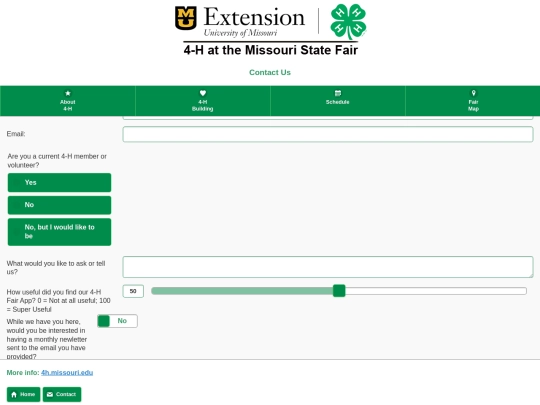Focus the Email input field
Viewport: 540px width, 405px height.
point(328,134)
